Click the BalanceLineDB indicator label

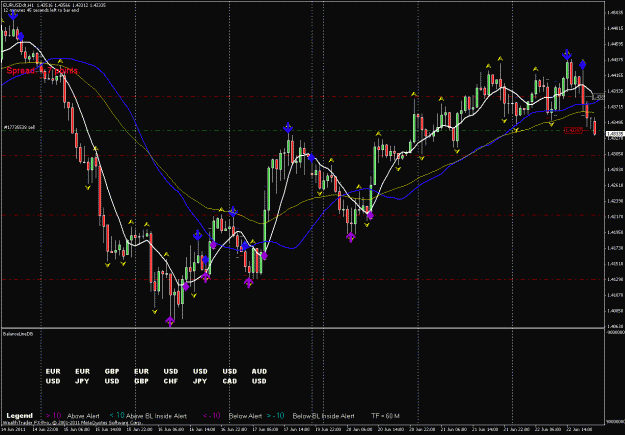[x=18, y=333]
